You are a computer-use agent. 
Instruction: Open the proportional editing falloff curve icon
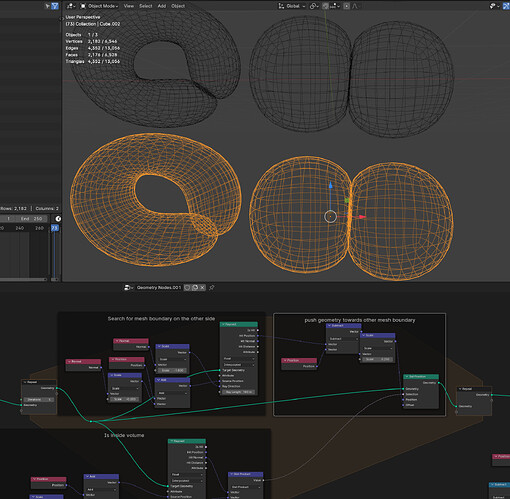355,6
